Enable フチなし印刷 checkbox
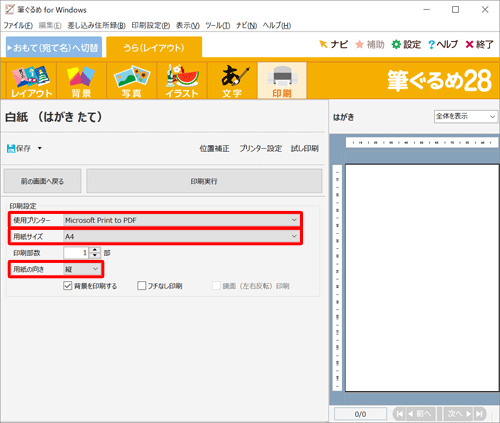The height and width of the screenshot is (423, 500). (142, 286)
